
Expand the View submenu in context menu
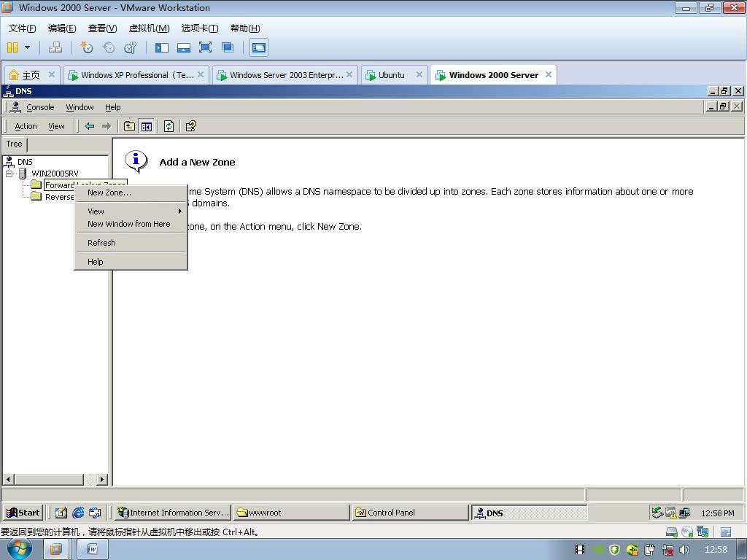[131, 211]
